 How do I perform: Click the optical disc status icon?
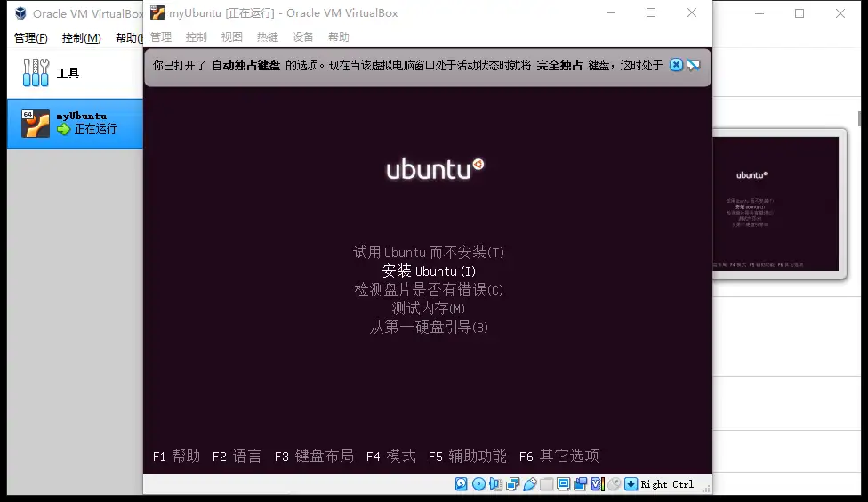[478, 484]
